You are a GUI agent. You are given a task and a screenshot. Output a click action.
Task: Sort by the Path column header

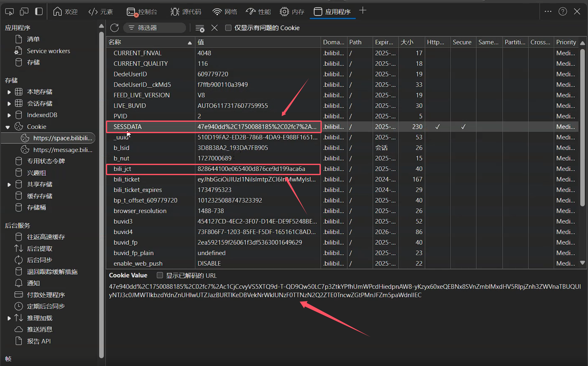coord(360,42)
